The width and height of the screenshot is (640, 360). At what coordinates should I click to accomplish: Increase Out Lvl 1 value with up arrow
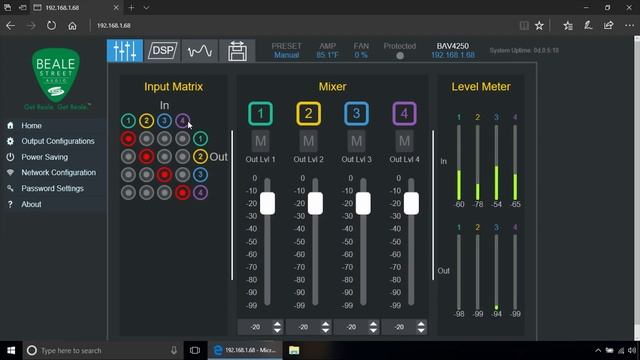pyautogui.click(x=277, y=324)
